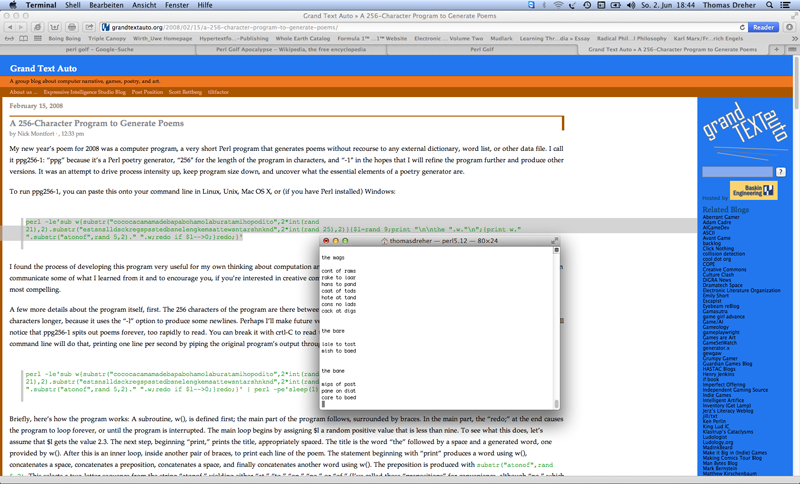800x484 pixels.
Task: Click the phone status icon in menu bar
Action: tap(572, 5)
